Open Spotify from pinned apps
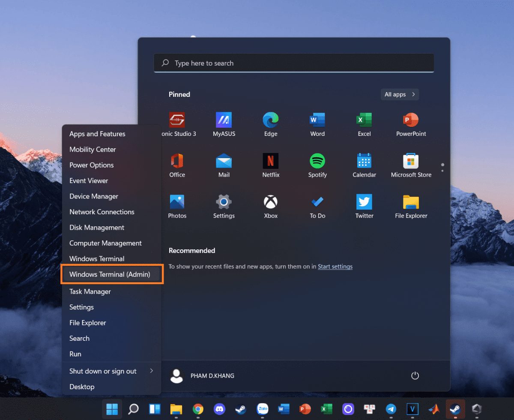514x420 pixels. 317,165
